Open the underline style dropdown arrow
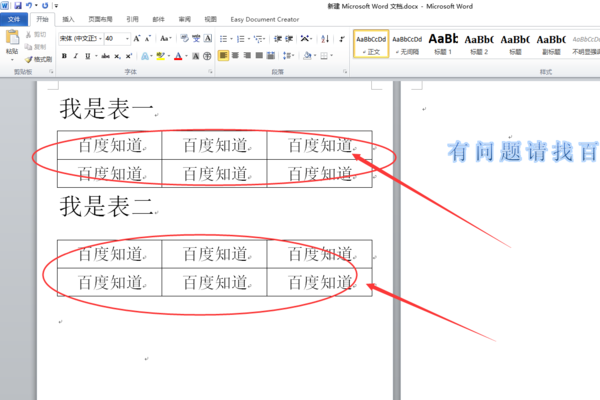This screenshot has height=400, width=600. 96,56
